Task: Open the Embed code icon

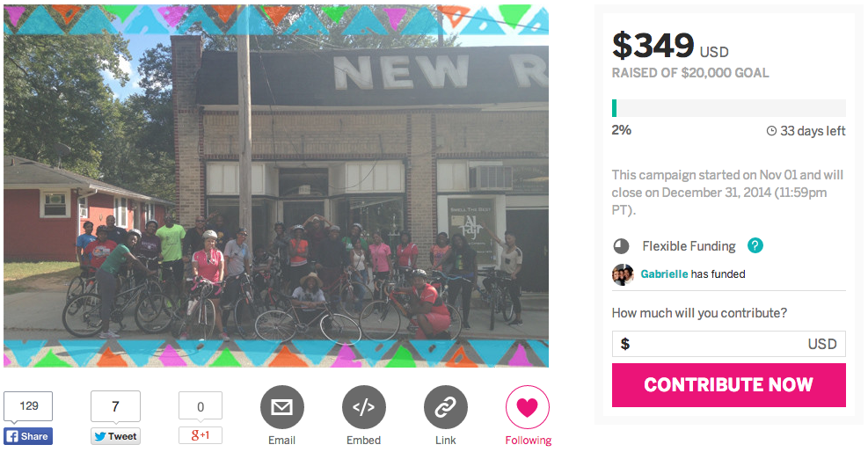Action: click(x=363, y=407)
